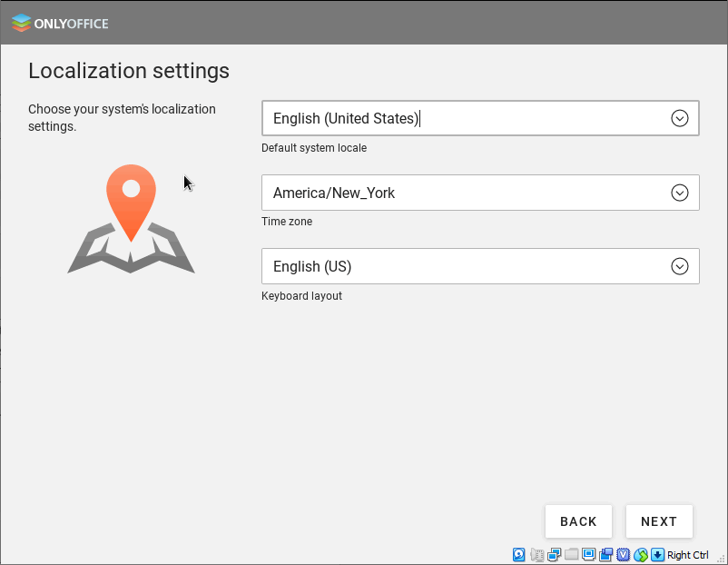Click the display monitor status icon
Screen dimensions: 728x565
pos(588,555)
